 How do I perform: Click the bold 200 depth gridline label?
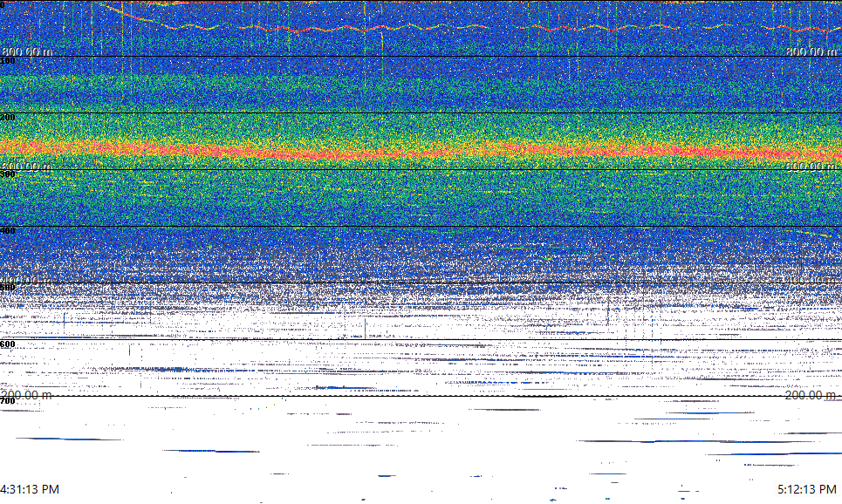click(8, 118)
